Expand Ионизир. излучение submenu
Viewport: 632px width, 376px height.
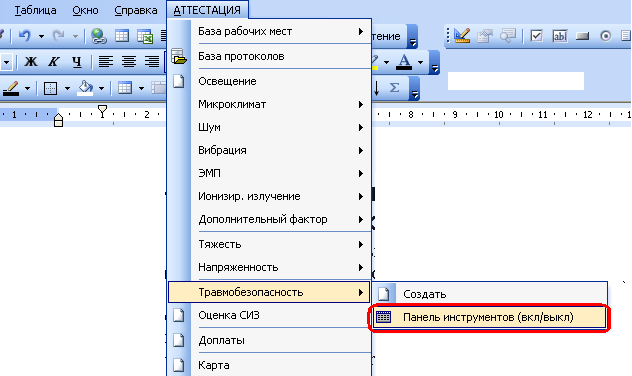pyautogui.click(x=269, y=196)
